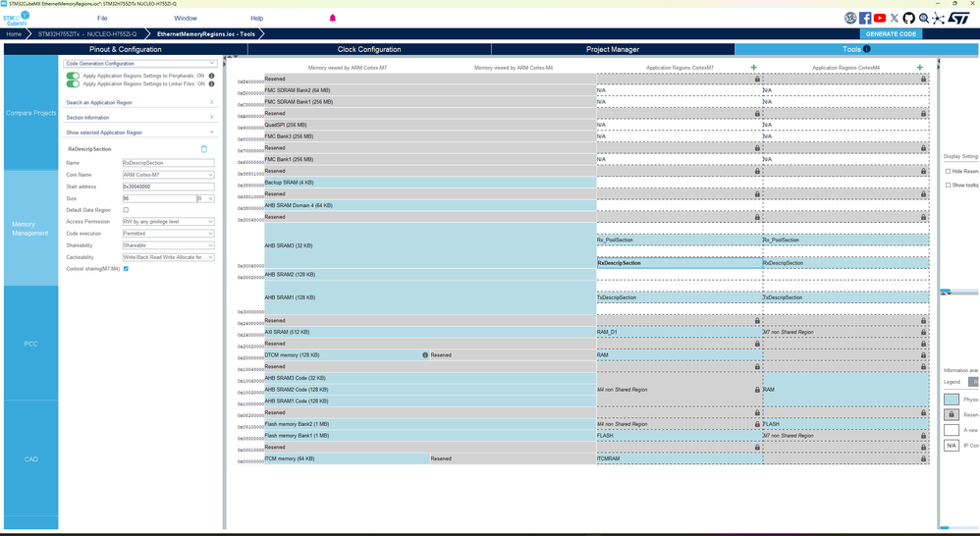Screen dimensions: 980x536
Task: Open the Access Permission dropdown
Action: point(168,222)
